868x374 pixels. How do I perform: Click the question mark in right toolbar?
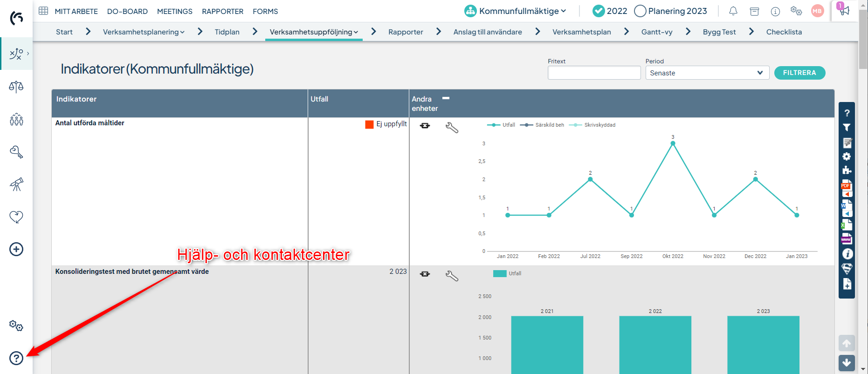click(x=847, y=113)
